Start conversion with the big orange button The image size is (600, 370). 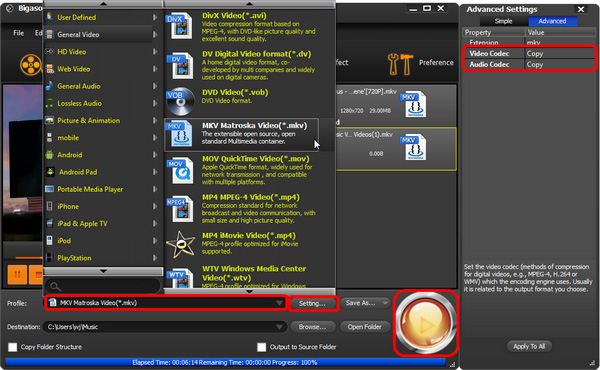coord(426,323)
